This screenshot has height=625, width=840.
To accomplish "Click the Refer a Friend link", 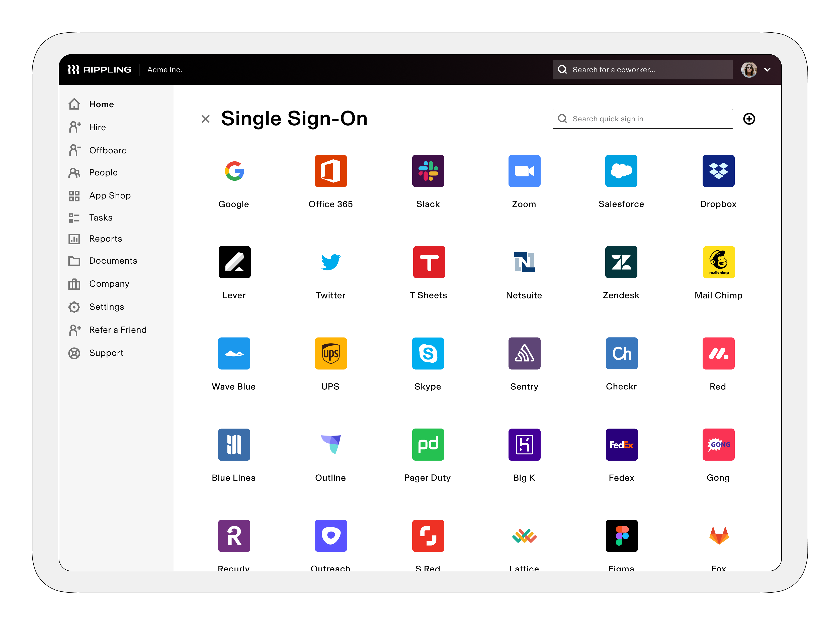I will pyautogui.click(x=117, y=330).
